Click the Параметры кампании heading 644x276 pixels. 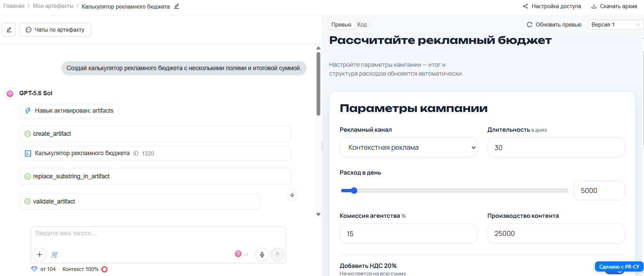(414, 108)
